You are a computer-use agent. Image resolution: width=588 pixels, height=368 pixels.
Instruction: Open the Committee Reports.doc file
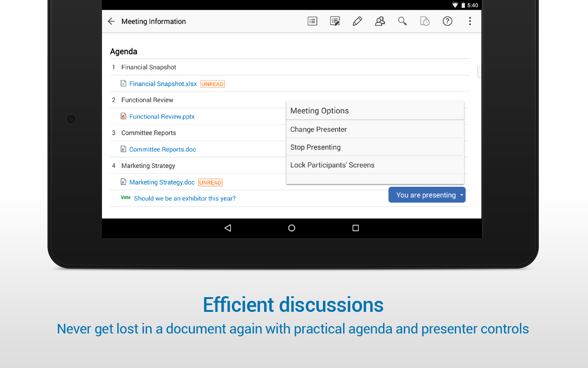point(163,149)
